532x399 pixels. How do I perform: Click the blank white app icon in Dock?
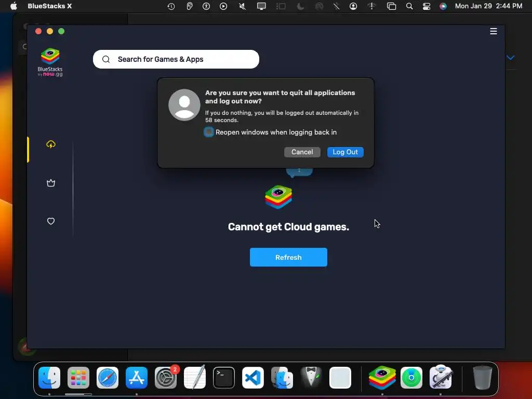point(340,378)
